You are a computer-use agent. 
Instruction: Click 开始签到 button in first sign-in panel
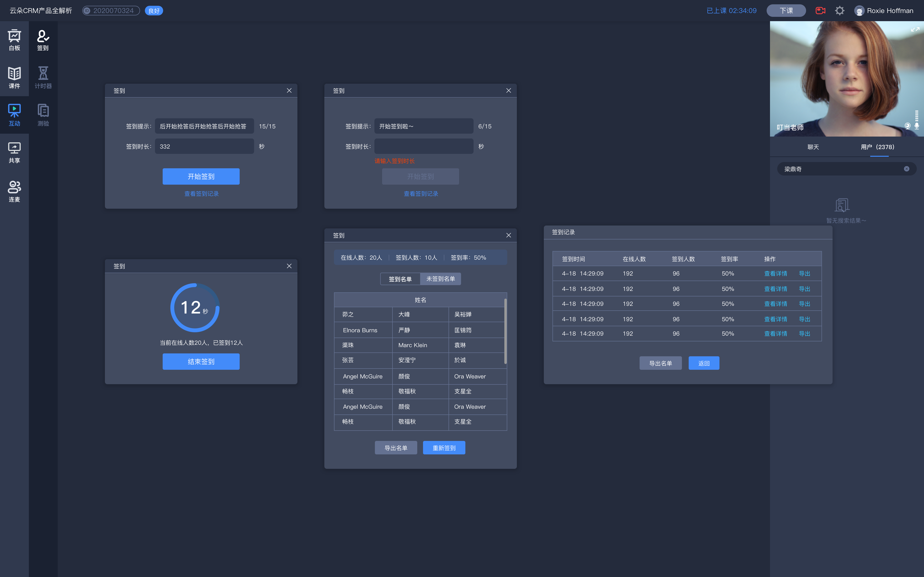201,176
